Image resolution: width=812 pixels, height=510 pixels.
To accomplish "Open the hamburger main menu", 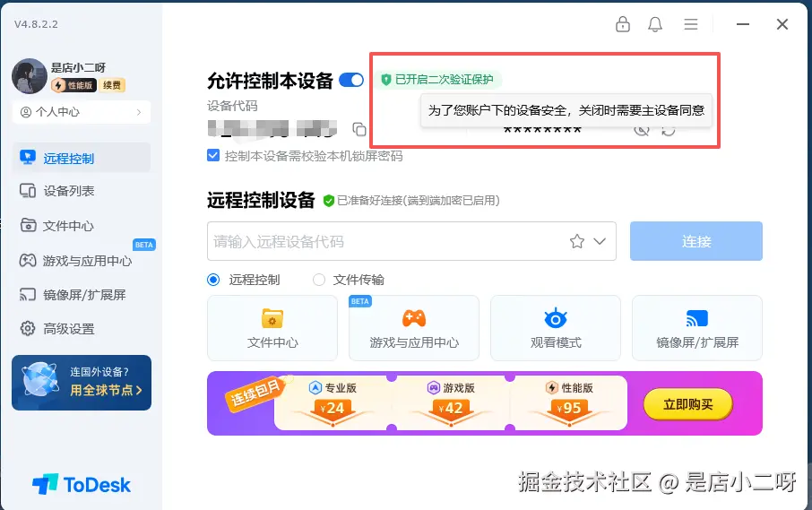I will point(691,24).
